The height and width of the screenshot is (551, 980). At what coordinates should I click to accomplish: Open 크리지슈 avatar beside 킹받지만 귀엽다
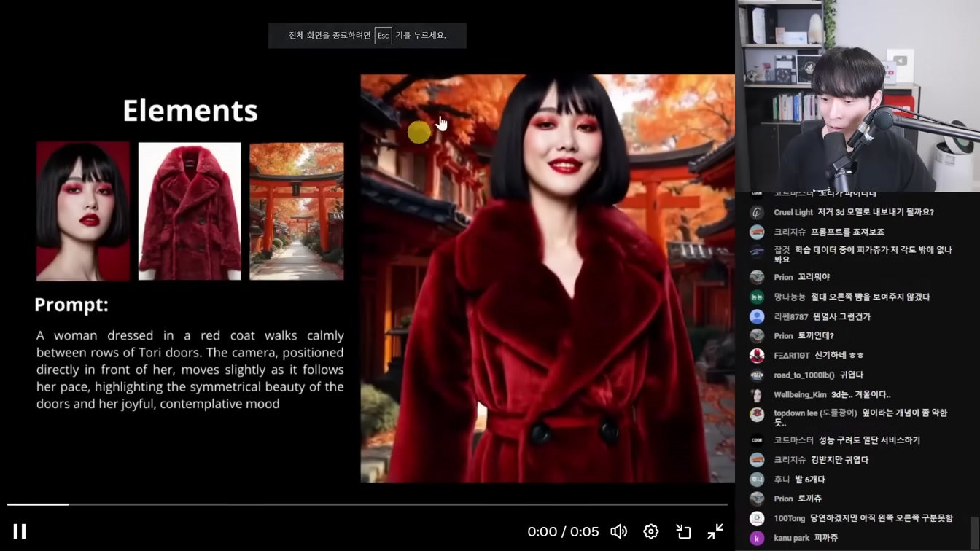(x=757, y=460)
